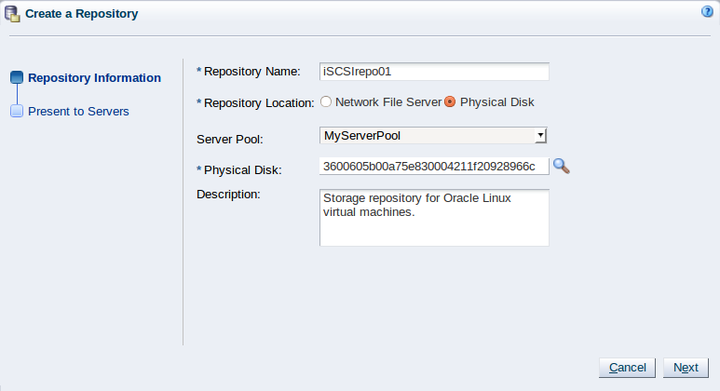The width and height of the screenshot is (720, 391).
Task: Open the help icon in dialog header
Action: (707, 12)
